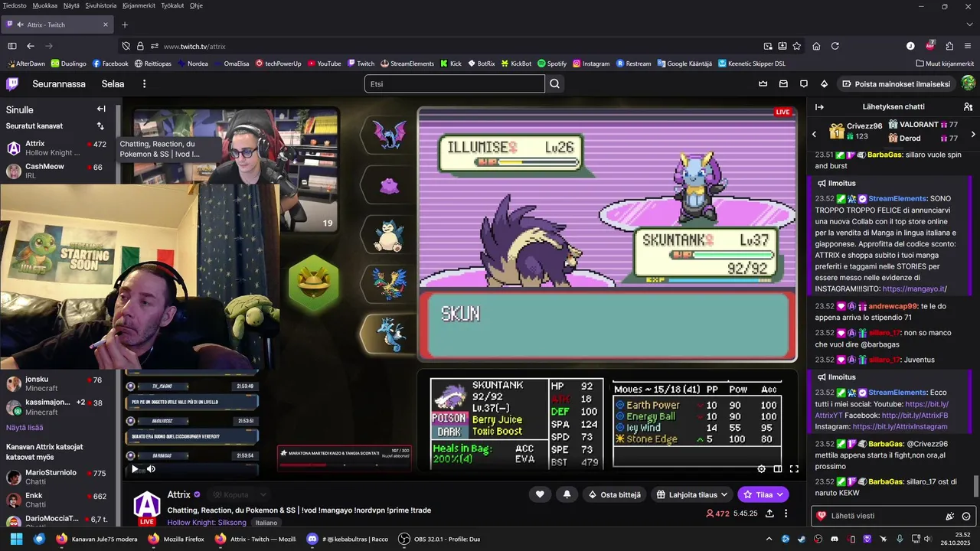
Task: Toggle follow heart for Attrix
Action: click(540, 494)
